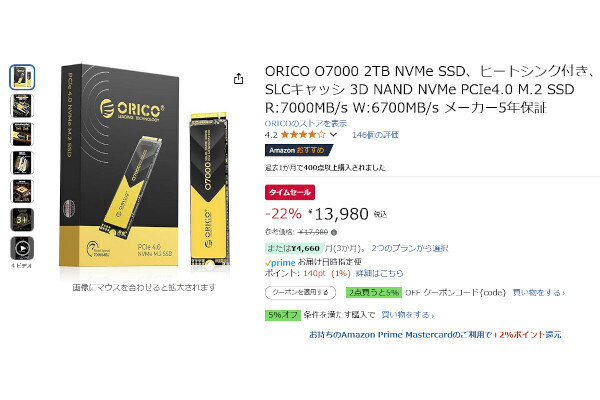The image size is (600, 400).
Task: Click 買い物をする link beside 5%オフ
Action: coord(408,315)
